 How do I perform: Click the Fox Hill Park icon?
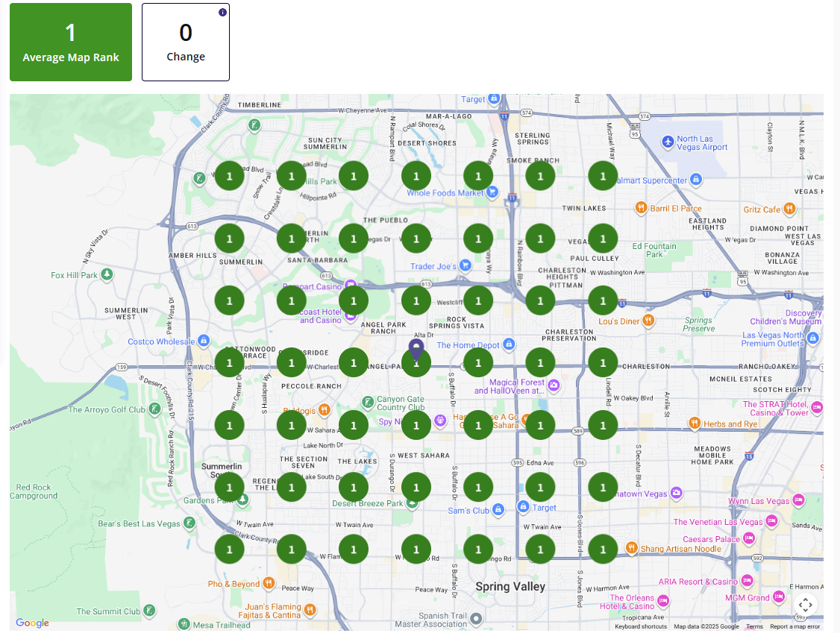pyautogui.click(x=107, y=275)
